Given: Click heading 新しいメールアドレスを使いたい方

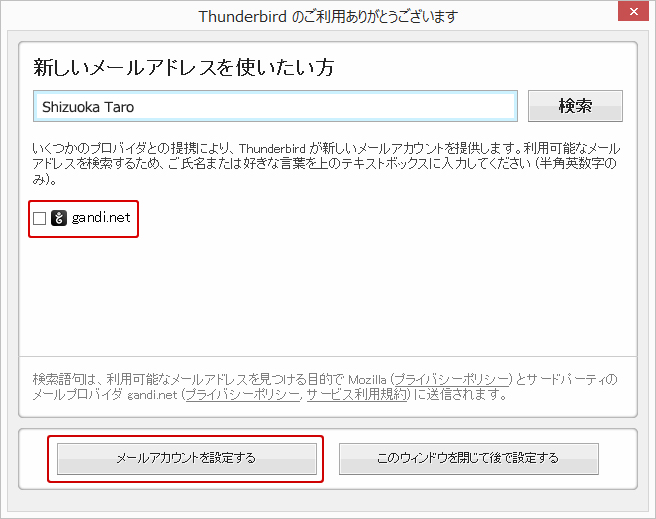Looking at the screenshot, I should pyautogui.click(x=184, y=67).
